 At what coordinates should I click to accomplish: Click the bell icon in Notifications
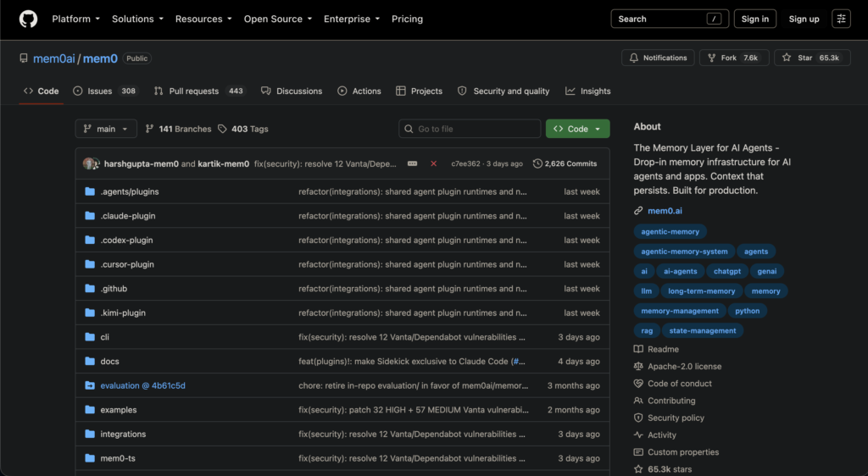(x=634, y=58)
